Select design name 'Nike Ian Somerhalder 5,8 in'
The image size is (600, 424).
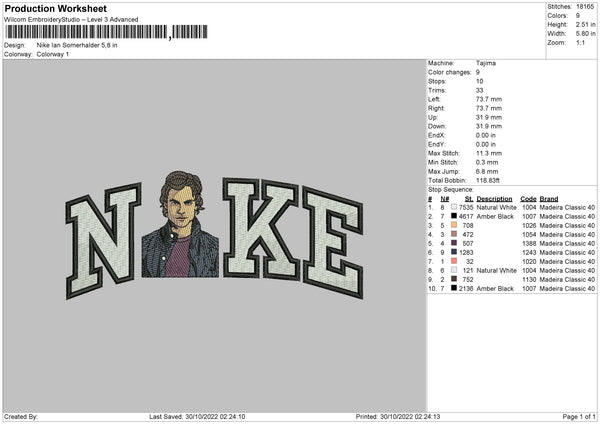pyautogui.click(x=77, y=45)
